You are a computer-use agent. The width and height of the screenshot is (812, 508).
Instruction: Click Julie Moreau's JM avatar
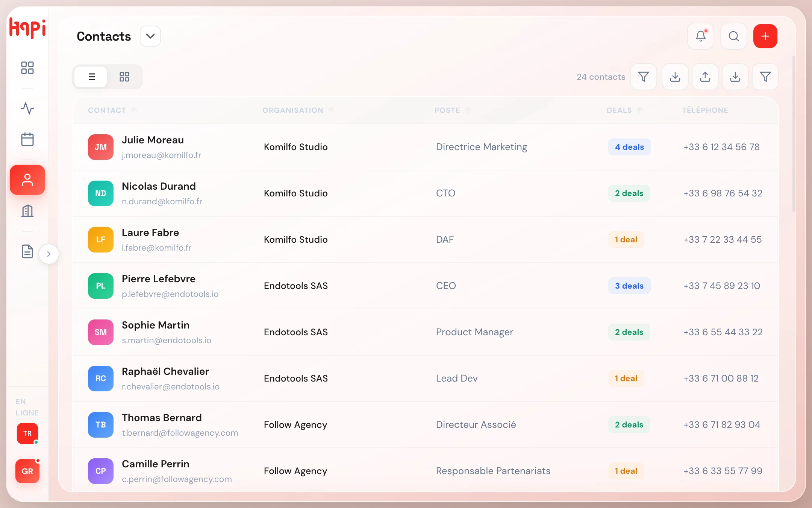coord(101,147)
